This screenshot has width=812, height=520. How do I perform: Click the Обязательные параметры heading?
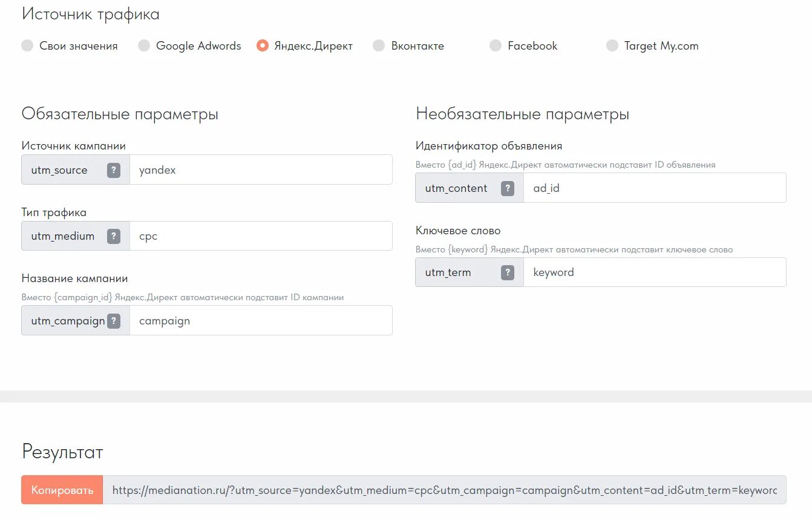tap(120, 114)
